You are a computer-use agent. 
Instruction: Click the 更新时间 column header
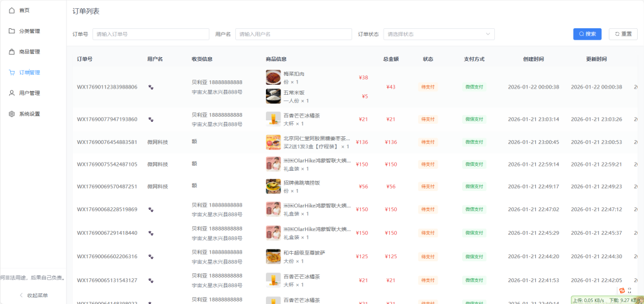(x=596, y=59)
